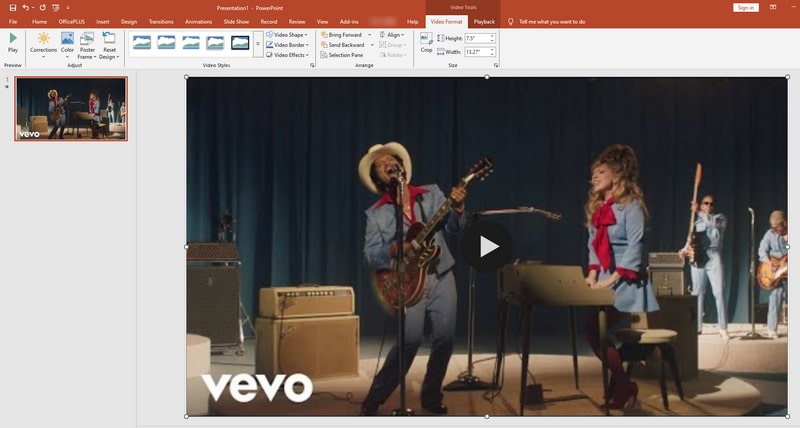Open the File menu
The image size is (800, 428).
pos(13,22)
